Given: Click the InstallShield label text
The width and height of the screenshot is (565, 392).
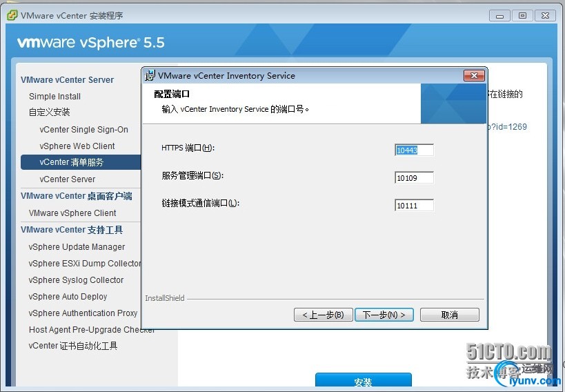Looking at the screenshot, I should [165, 298].
